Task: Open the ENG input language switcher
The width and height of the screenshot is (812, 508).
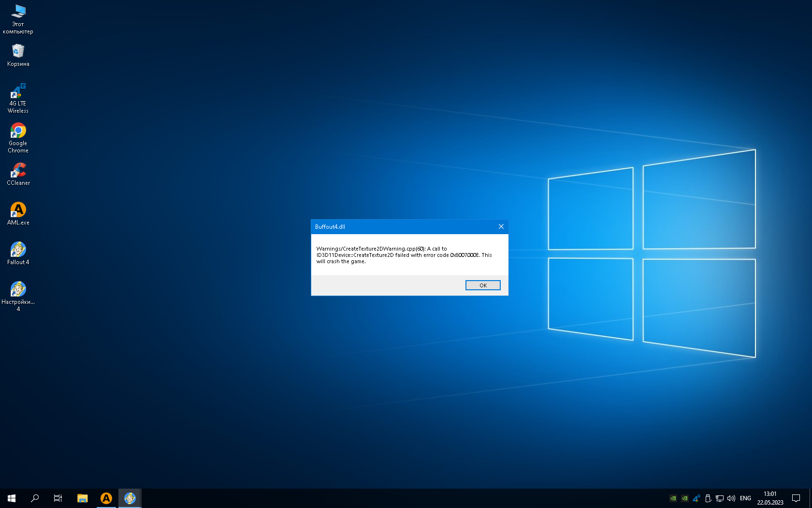Action: tap(745, 498)
